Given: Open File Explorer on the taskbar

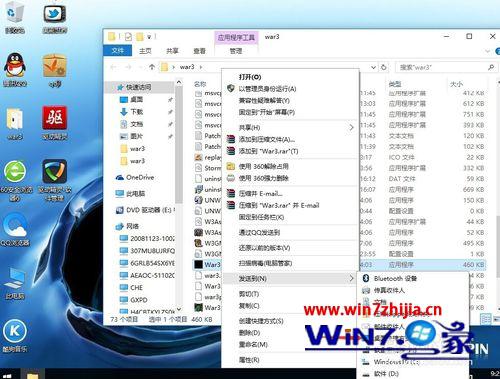Looking at the screenshot, I should (x=32, y=374).
